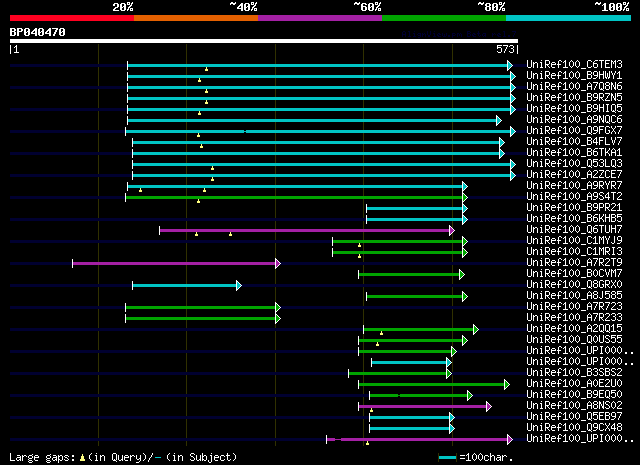640x465 pixels.
Task: Select the UniRef100_Q8GRX0 label
Action: pyautogui.click(x=574, y=285)
